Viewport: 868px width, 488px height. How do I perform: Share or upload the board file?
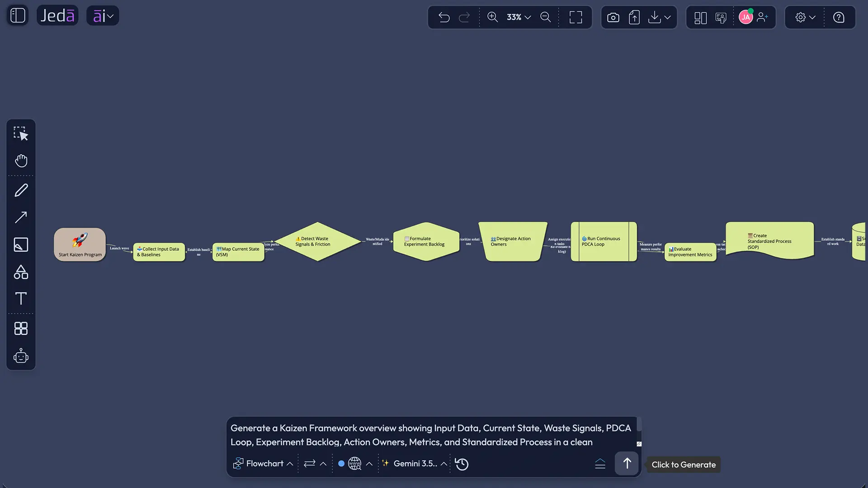tap(634, 17)
